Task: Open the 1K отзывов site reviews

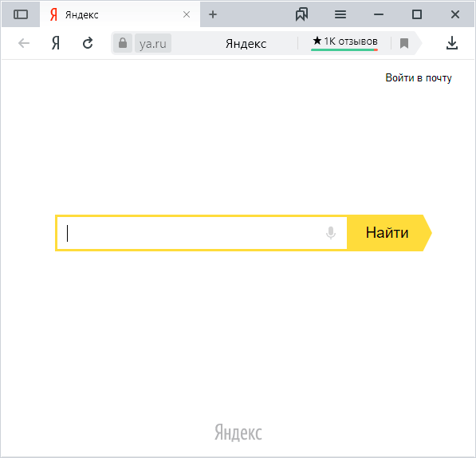Action: coord(344,42)
